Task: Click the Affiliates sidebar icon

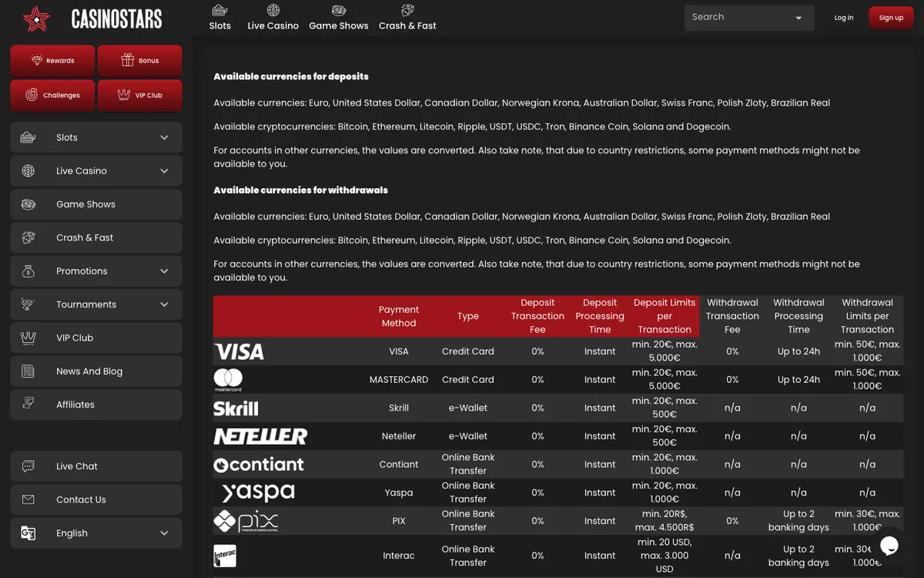Action: click(x=28, y=403)
